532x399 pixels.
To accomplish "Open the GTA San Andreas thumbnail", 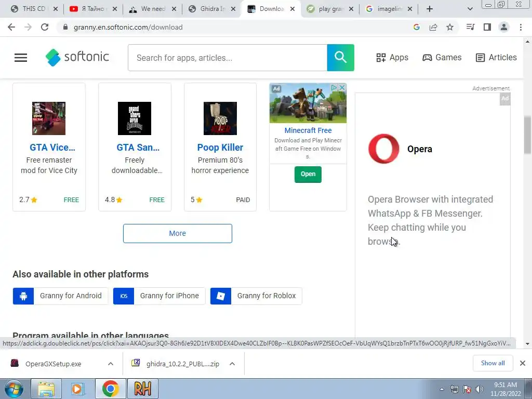I will pyautogui.click(x=135, y=118).
